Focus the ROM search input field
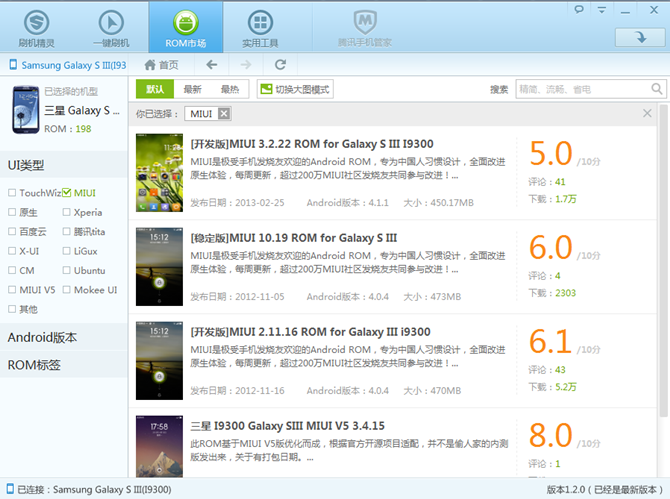 point(583,89)
